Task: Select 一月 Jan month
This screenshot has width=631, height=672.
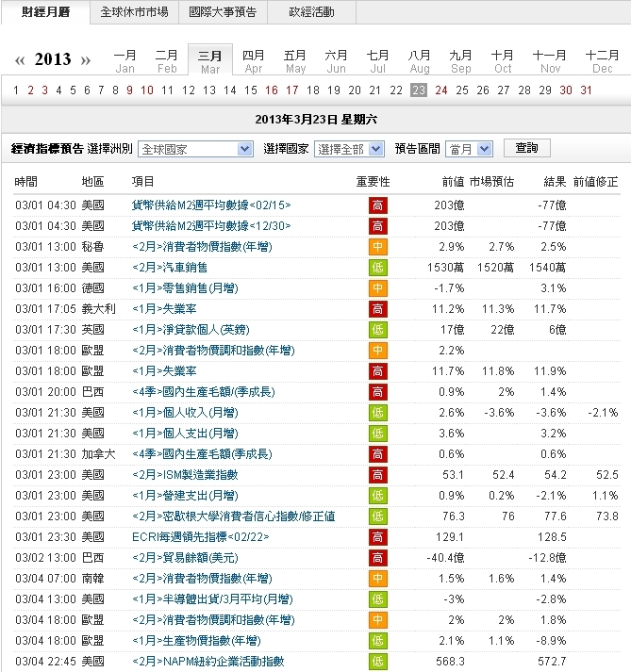Action: 125,61
